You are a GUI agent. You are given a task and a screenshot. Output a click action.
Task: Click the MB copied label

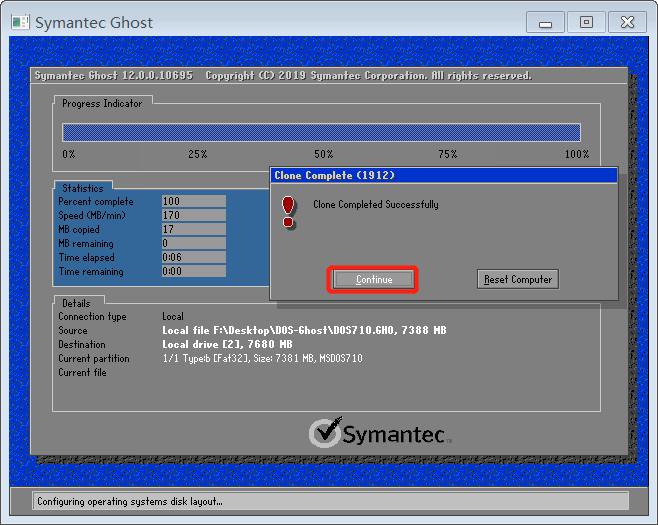pos(79,230)
